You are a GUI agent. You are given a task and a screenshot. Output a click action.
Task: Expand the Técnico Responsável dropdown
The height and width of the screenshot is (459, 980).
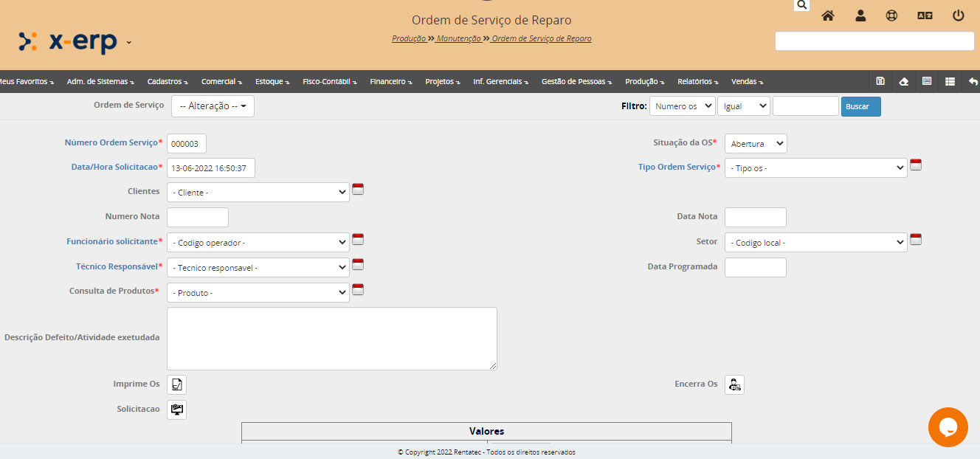tap(258, 267)
